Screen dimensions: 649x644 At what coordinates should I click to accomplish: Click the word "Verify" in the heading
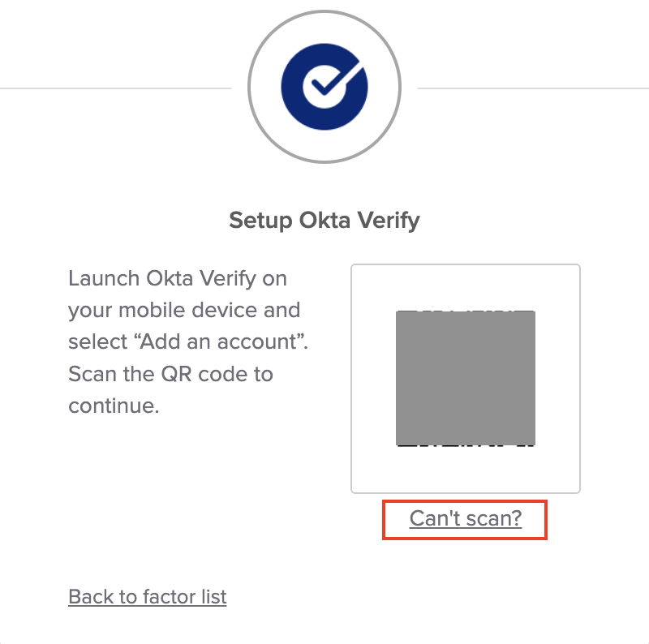[385, 221]
